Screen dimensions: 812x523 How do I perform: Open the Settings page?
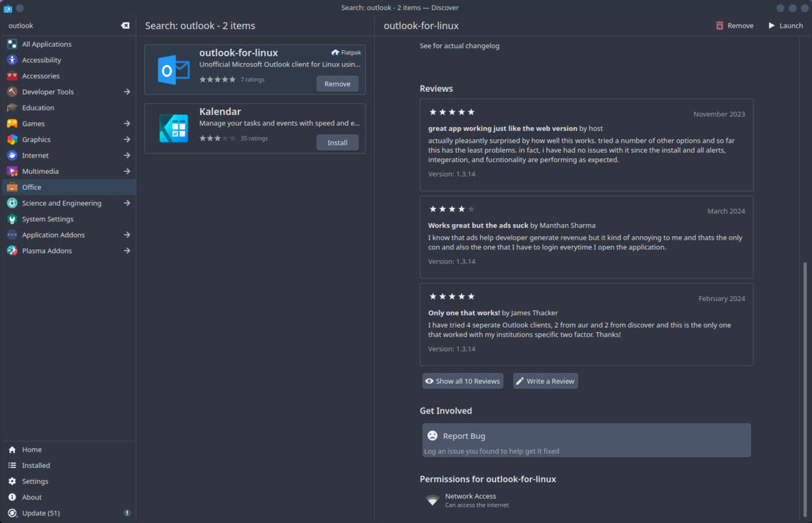coord(69,481)
